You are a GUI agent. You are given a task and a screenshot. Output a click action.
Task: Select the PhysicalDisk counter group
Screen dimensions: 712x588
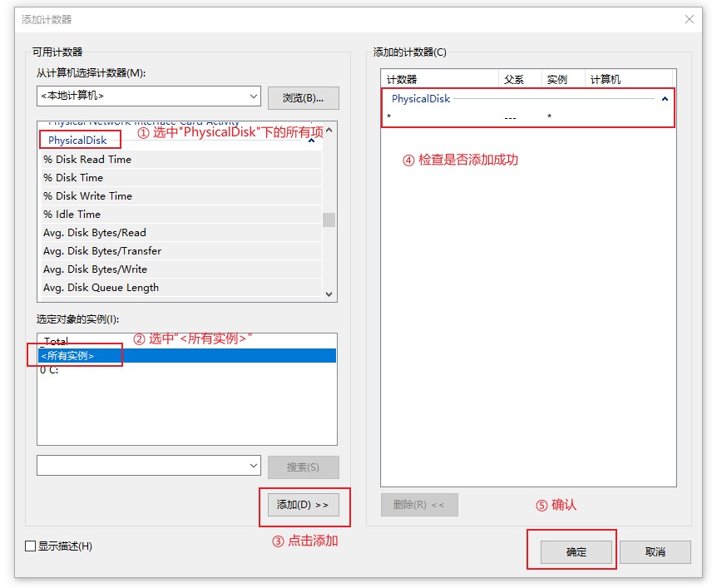(x=77, y=141)
